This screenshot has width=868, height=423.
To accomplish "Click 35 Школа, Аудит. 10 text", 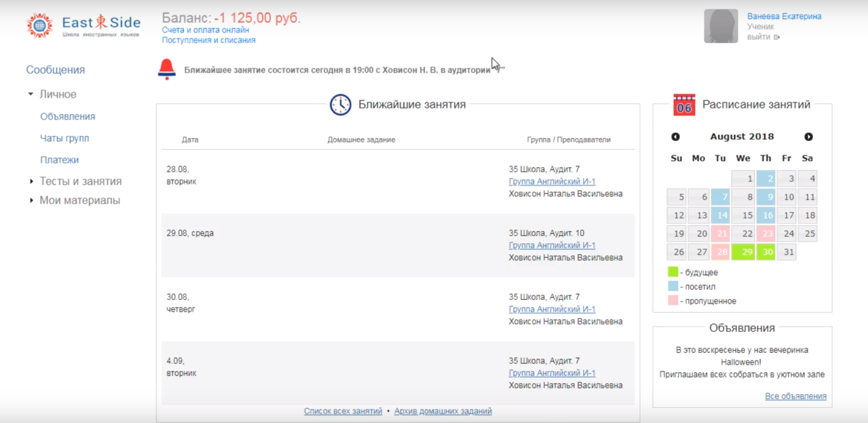I will tap(547, 233).
